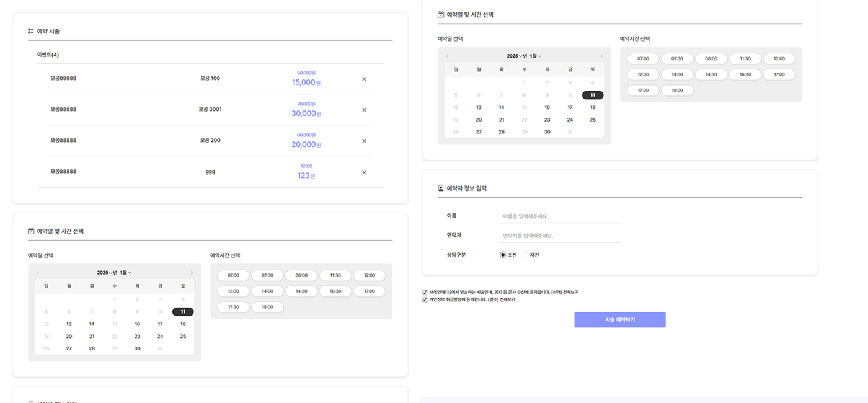Select day 13 in left-side calendar
Viewport: 868px width, 403px height.
(x=69, y=324)
